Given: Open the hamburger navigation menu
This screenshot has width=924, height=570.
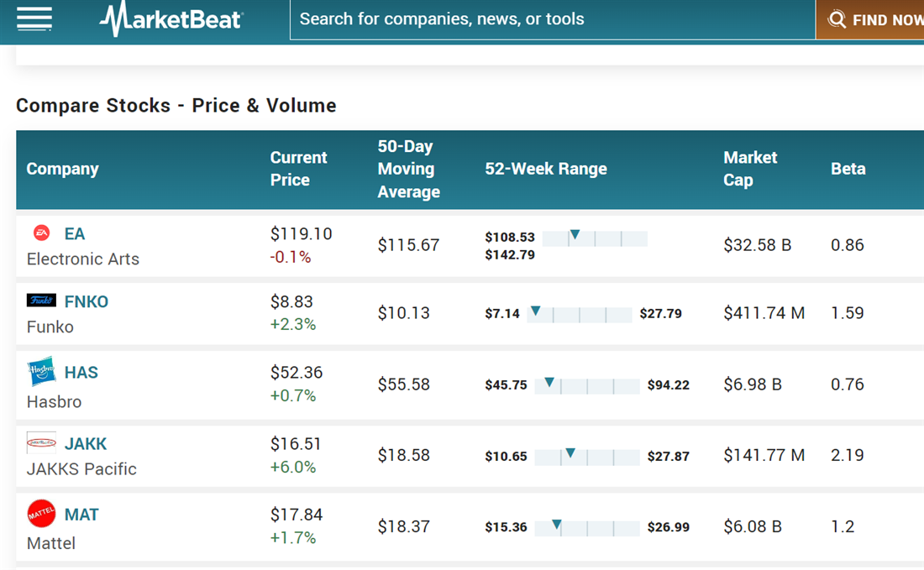Looking at the screenshot, I should point(34,19).
